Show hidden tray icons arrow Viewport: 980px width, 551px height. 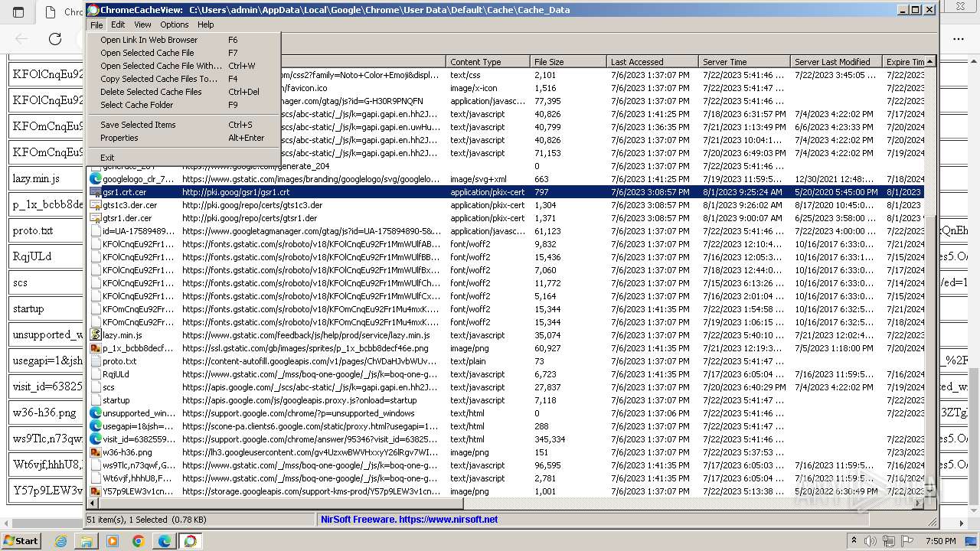(x=854, y=540)
